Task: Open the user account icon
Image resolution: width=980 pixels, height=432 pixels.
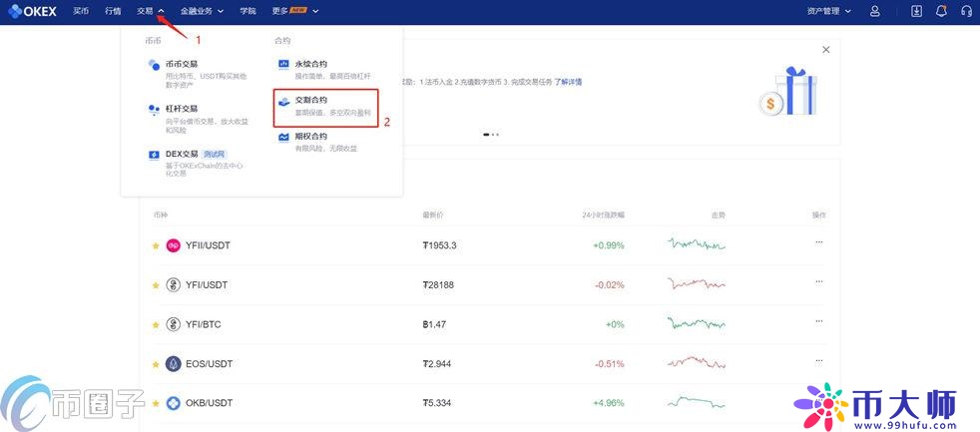Action: [875, 11]
